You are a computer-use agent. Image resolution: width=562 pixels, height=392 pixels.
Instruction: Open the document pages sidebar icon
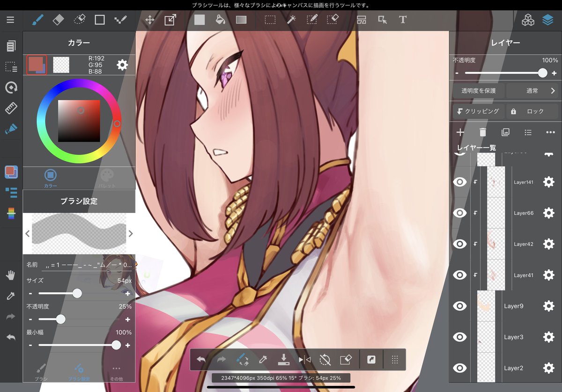point(11,46)
